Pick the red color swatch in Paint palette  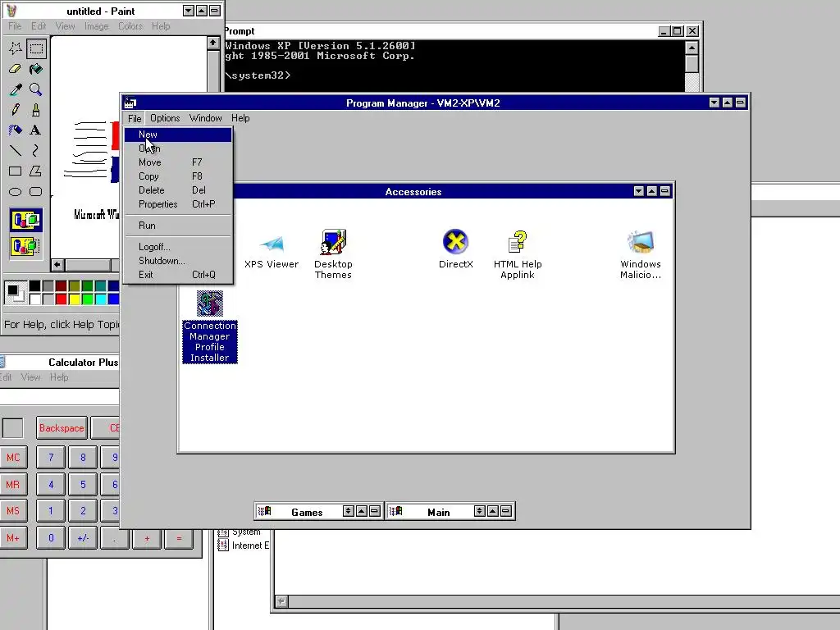pos(61,299)
